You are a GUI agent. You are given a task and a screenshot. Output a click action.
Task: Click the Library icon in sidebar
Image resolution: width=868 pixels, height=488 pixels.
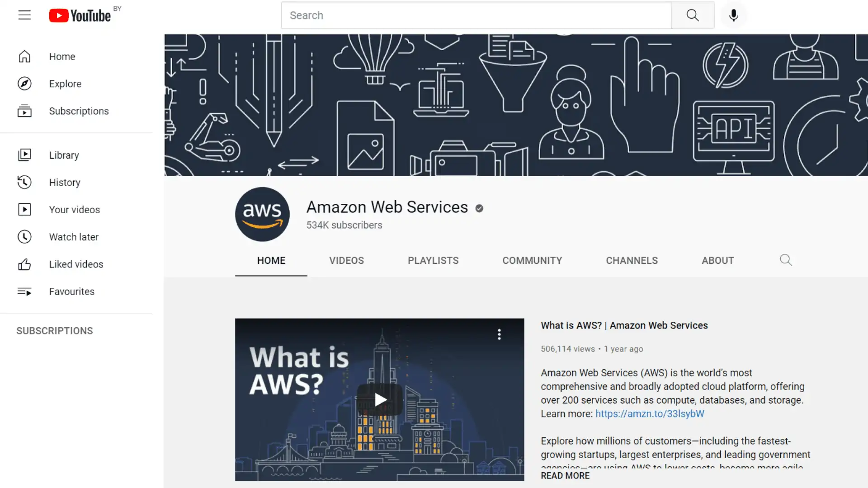24,155
